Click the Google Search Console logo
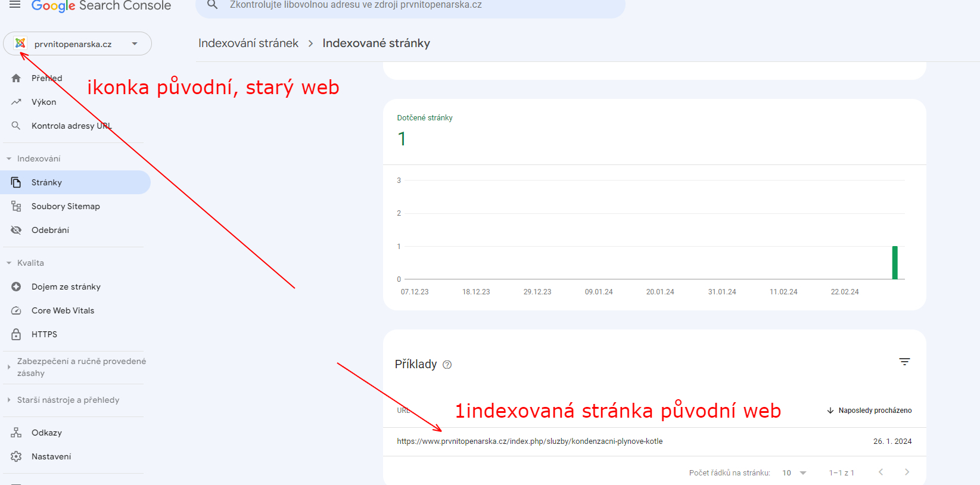Image resolution: width=980 pixels, height=485 pixels. click(101, 6)
